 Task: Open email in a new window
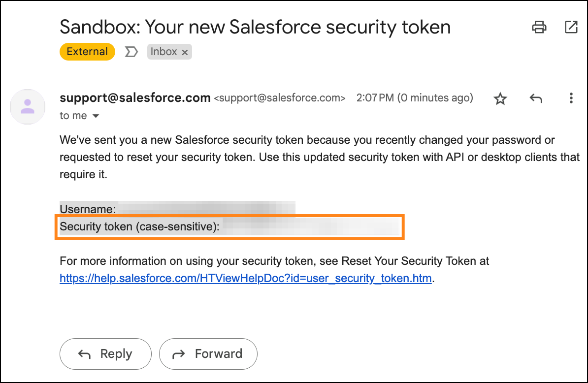coord(571,27)
